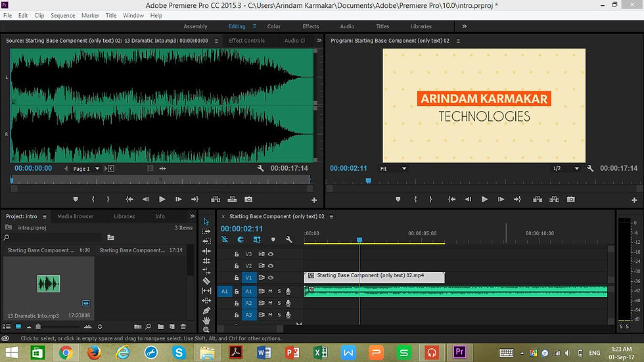Viewport: 644px width, 362px height.
Task: Toggle lock on A3 track
Action: [237, 315]
